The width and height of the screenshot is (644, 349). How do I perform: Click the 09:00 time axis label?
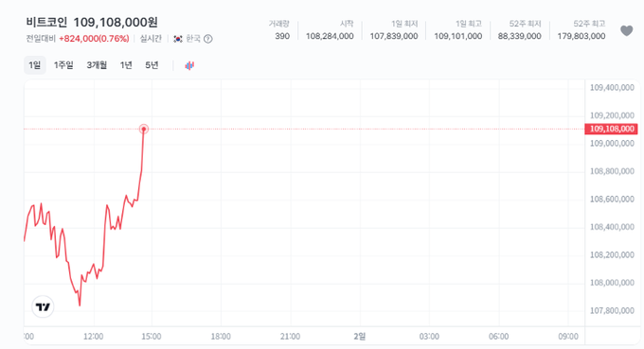pyautogui.click(x=568, y=337)
